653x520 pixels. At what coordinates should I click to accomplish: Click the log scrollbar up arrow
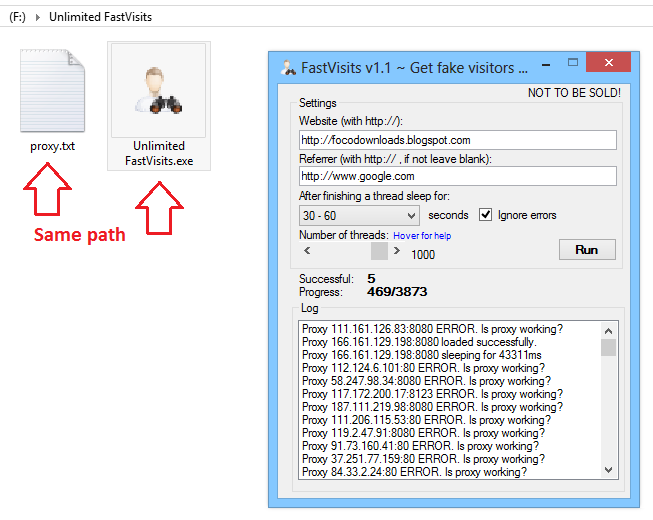[x=608, y=331]
